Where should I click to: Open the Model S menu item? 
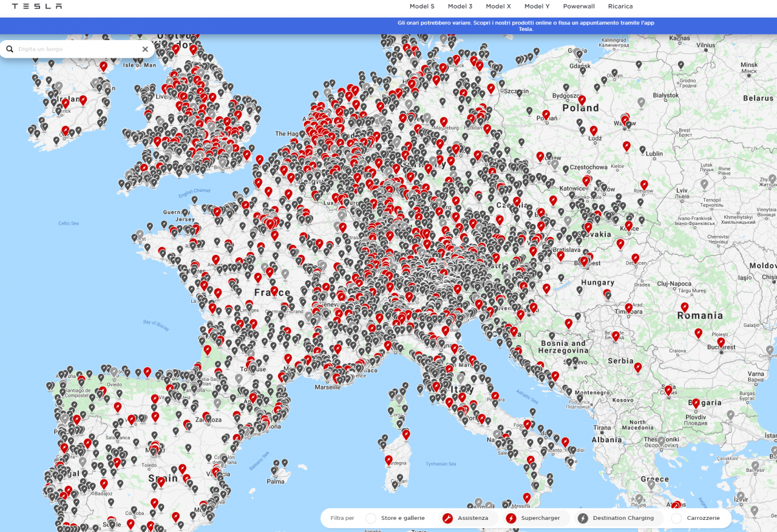(422, 6)
